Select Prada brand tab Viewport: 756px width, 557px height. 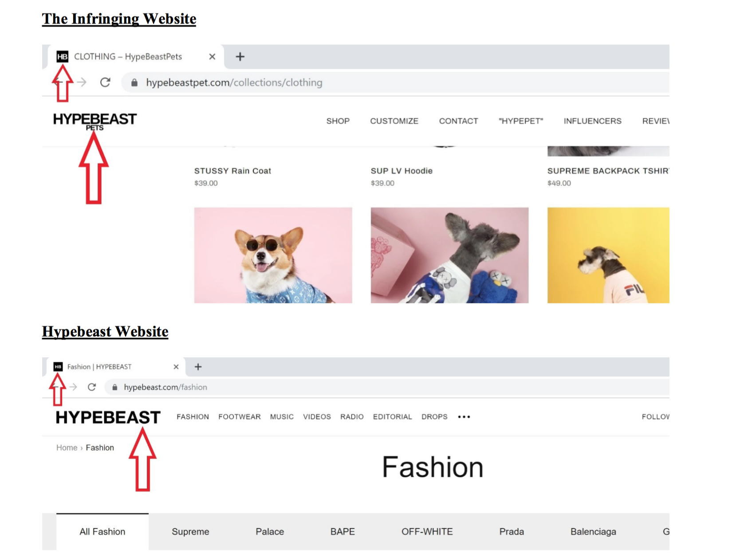512,532
